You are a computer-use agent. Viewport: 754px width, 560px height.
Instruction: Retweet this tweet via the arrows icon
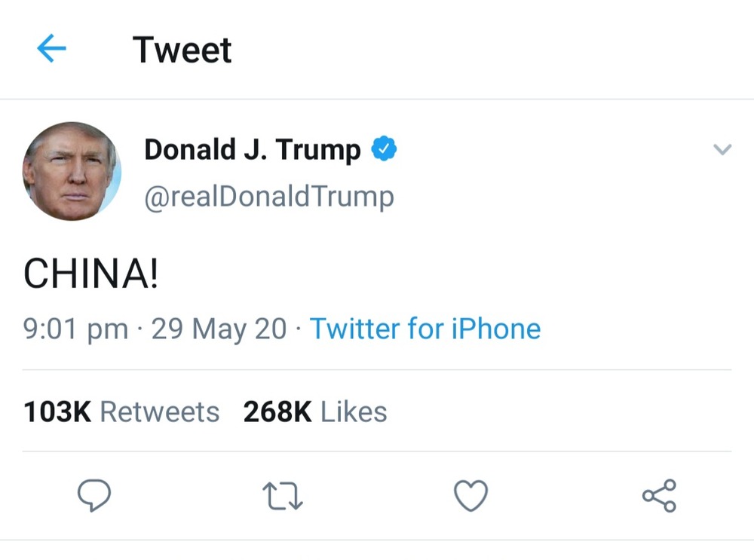point(283,497)
